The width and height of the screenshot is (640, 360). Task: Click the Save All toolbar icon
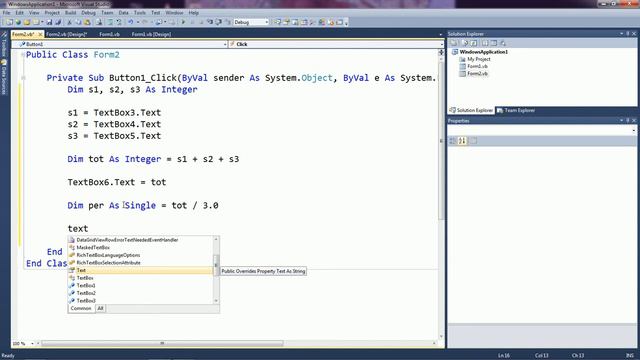tap(58, 22)
